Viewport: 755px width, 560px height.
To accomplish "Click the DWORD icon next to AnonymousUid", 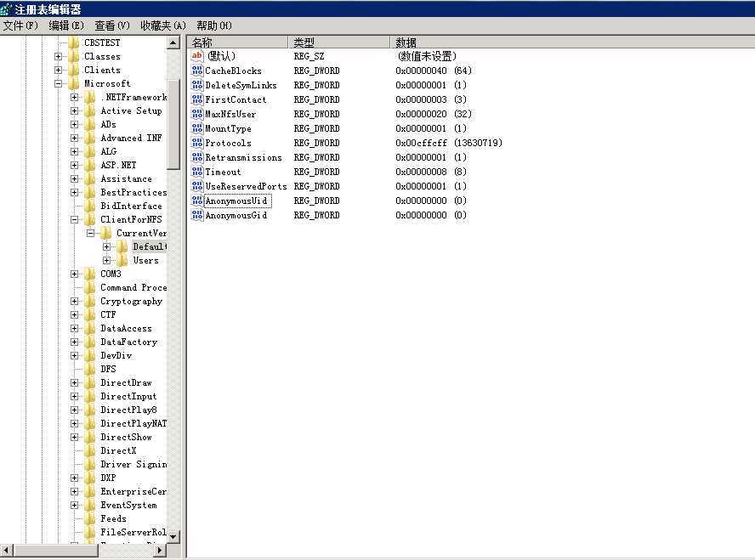I will (197, 201).
